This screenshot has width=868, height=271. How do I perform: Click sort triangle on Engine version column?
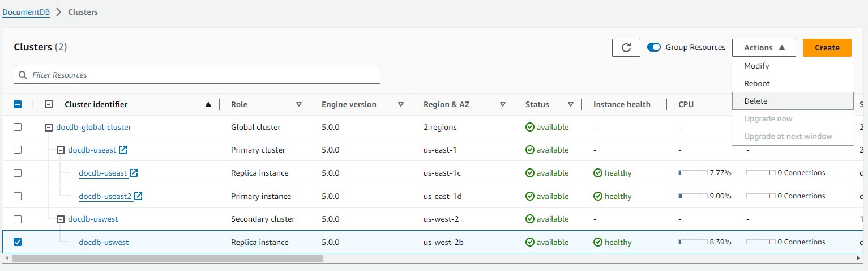click(x=401, y=104)
